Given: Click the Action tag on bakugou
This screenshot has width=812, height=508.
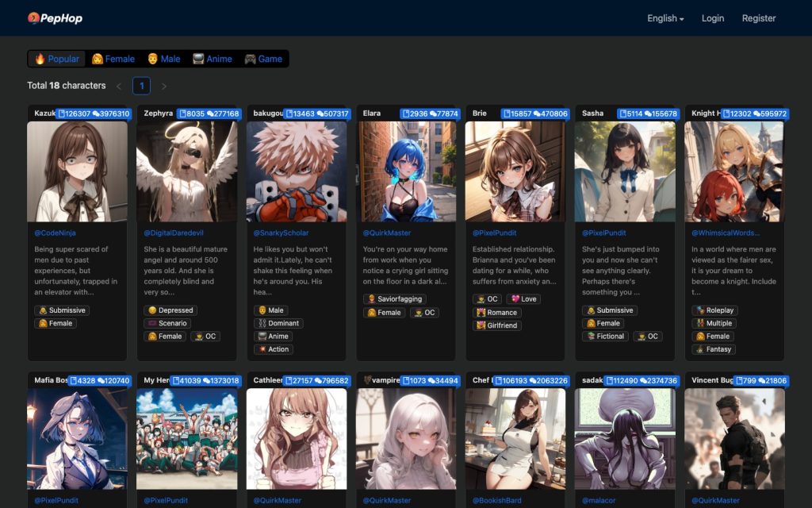Looking at the screenshot, I should tap(273, 349).
